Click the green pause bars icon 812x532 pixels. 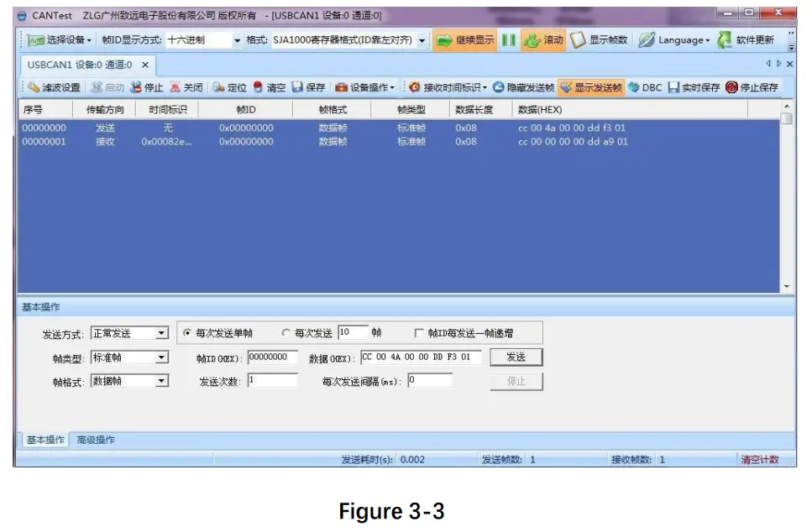pos(509,39)
